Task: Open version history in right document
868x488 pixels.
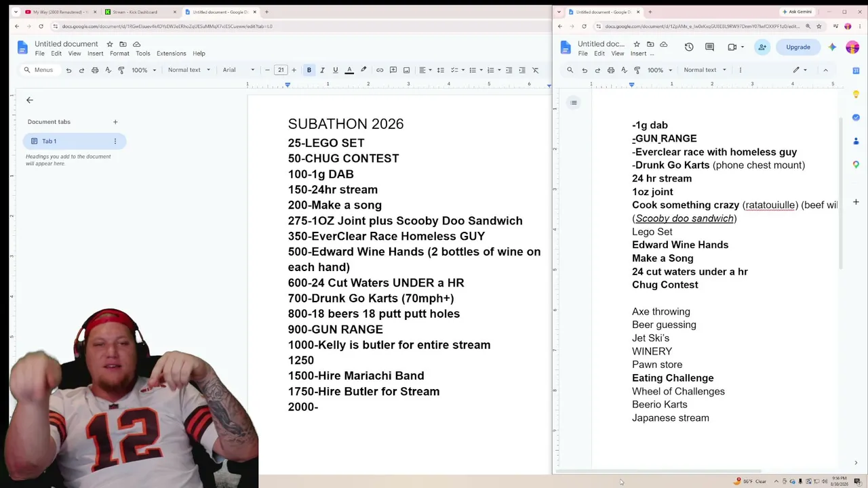Action: pyautogui.click(x=689, y=47)
